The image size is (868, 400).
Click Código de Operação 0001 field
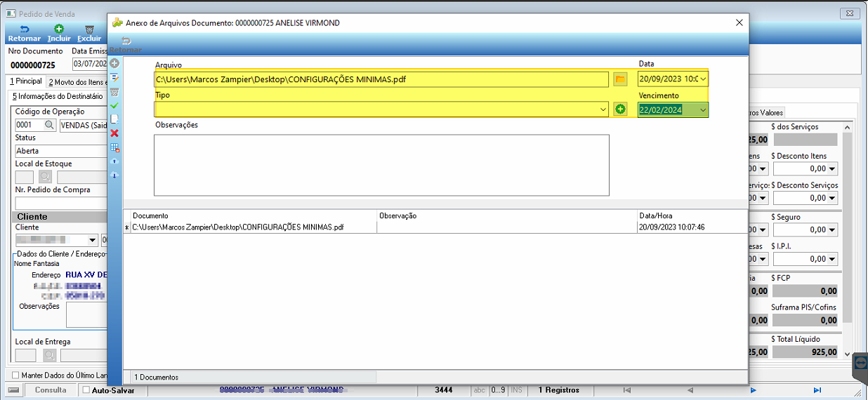click(29, 125)
